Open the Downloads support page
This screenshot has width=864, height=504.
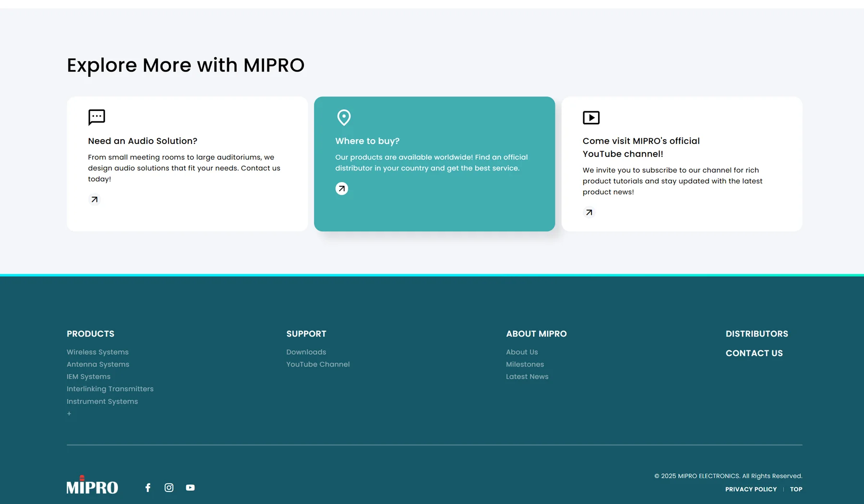[306, 352]
